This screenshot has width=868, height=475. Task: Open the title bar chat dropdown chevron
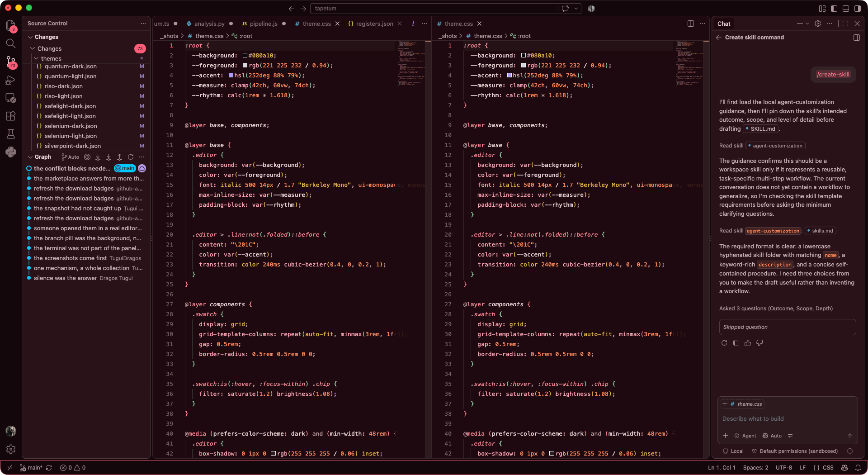tap(576, 9)
